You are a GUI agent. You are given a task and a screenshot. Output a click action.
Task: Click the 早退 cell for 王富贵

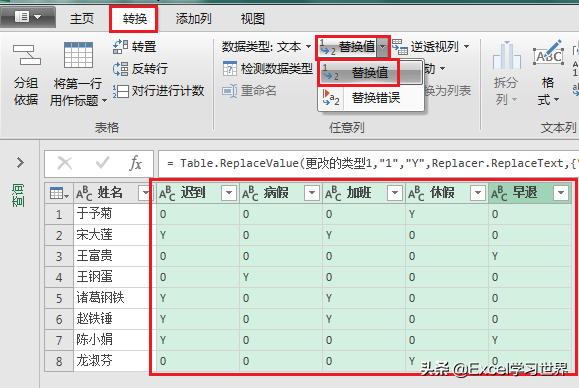pos(530,256)
